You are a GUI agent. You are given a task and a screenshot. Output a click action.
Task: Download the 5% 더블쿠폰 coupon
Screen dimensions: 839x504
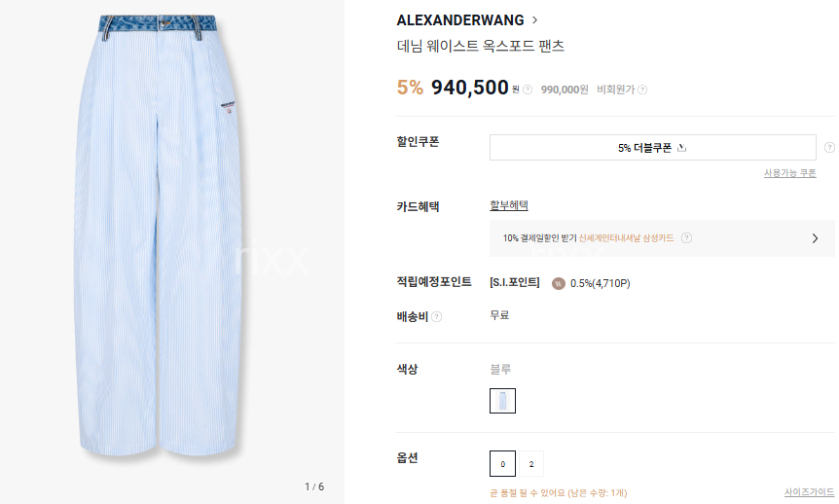(652, 148)
